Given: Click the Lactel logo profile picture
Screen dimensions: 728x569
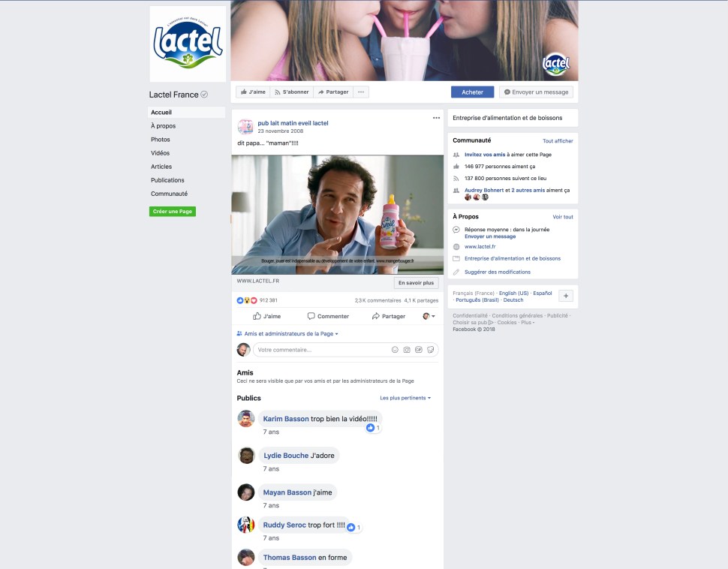Looking at the screenshot, I should point(188,44).
